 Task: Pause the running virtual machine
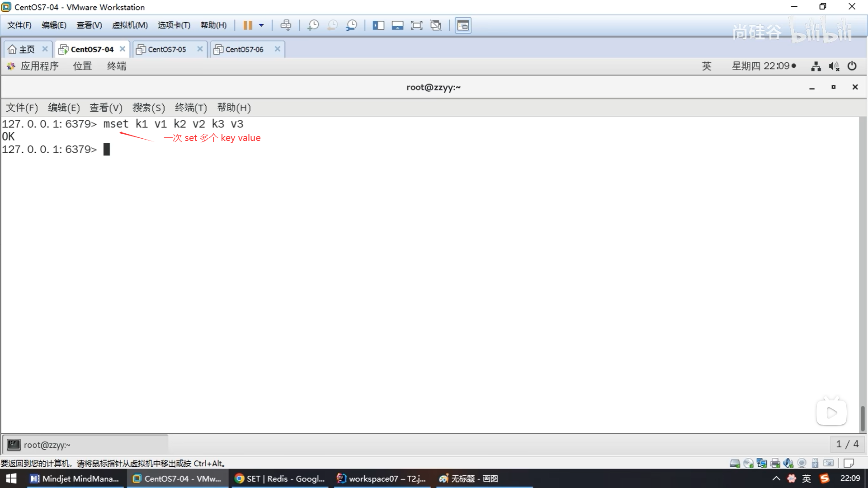coord(248,25)
